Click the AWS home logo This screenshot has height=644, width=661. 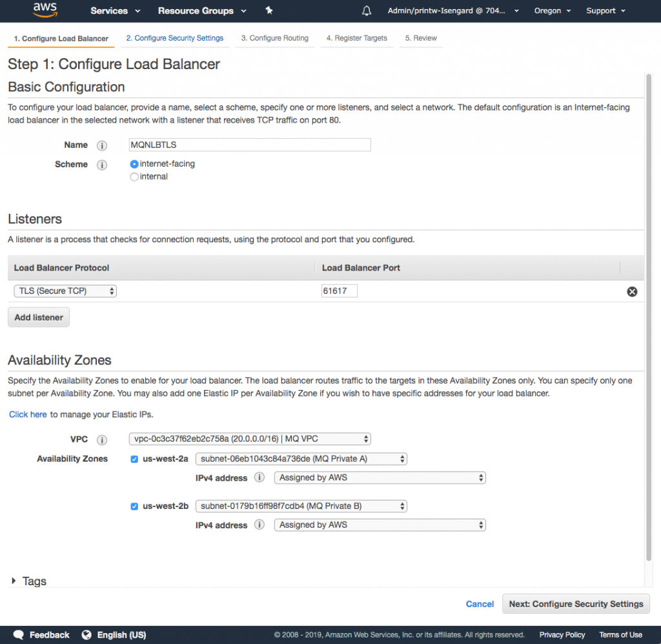[45, 10]
